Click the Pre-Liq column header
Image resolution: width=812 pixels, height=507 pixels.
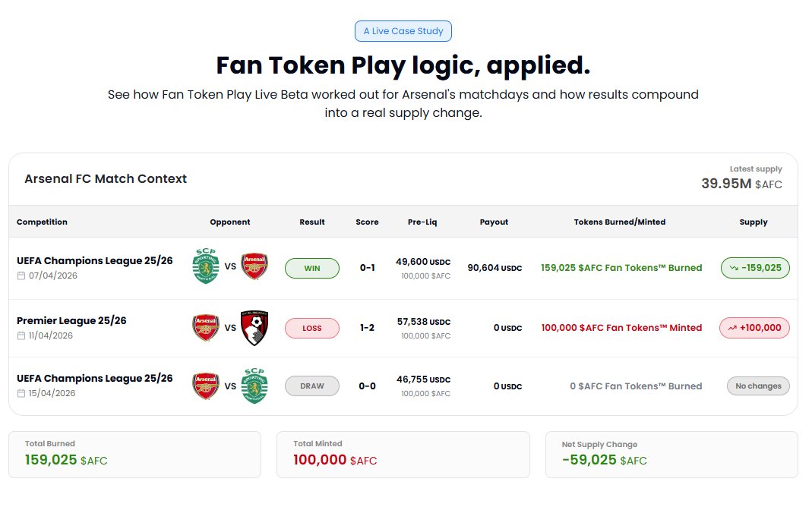(422, 222)
